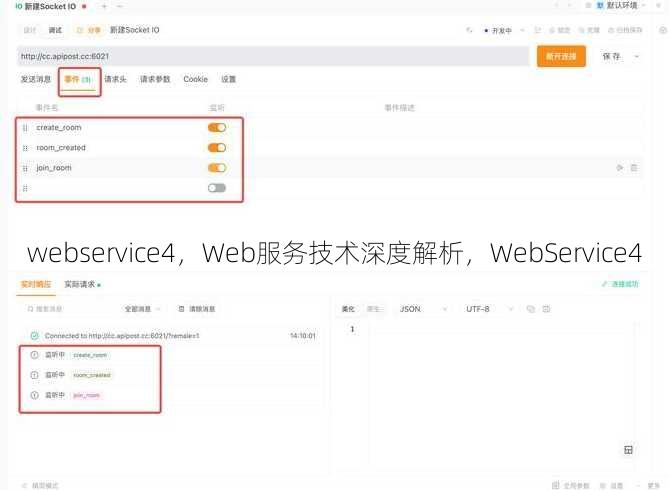Open the Cookie tab
Screen dimensions: 669x490
[x=195, y=79]
